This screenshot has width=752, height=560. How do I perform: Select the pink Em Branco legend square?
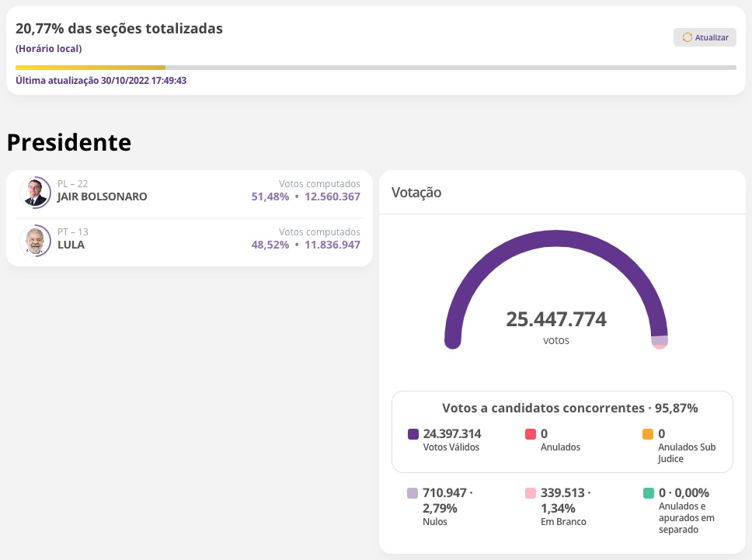click(530, 492)
